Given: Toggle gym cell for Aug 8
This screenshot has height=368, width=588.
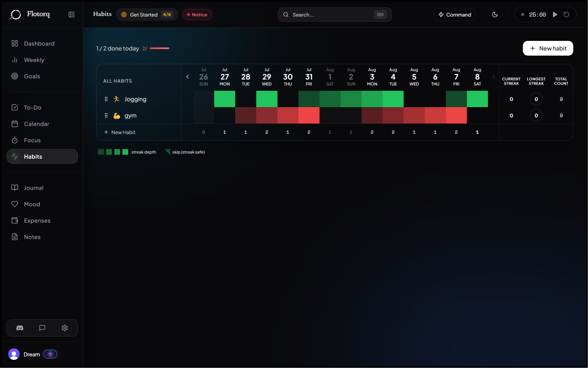Looking at the screenshot, I should tap(477, 115).
